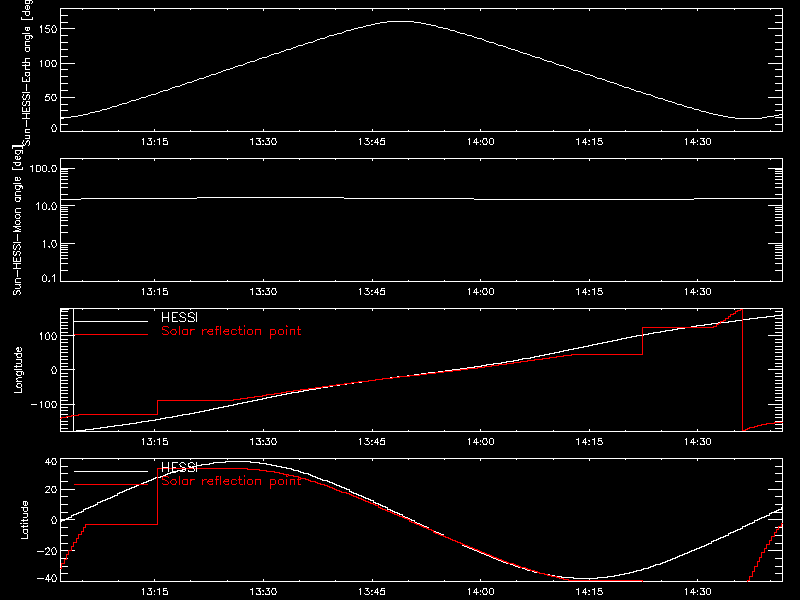Viewport: 800px width, 600px height.
Task: Click 13:15 tick under Earth angle plot
Action: click(155, 142)
